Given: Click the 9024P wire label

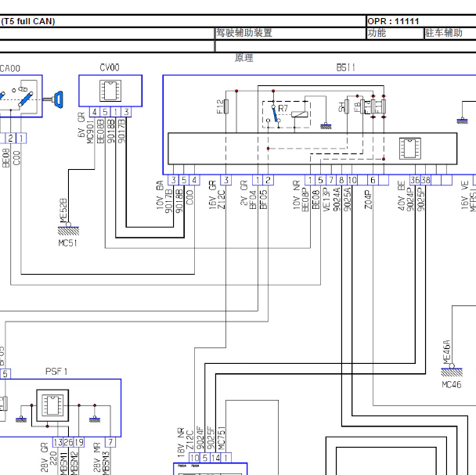Looking at the screenshot, I should click(410, 200).
